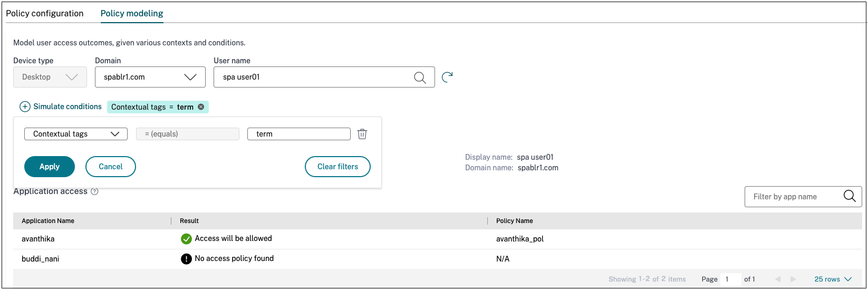The width and height of the screenshot is (868, 290).
Task: Click the refresh arrow icon
Action: 447,77
